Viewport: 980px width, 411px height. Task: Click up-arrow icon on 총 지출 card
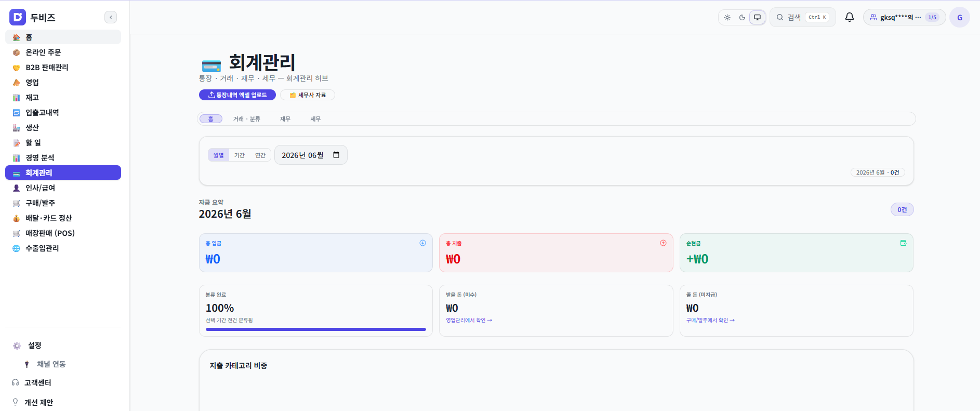[663, 243]
